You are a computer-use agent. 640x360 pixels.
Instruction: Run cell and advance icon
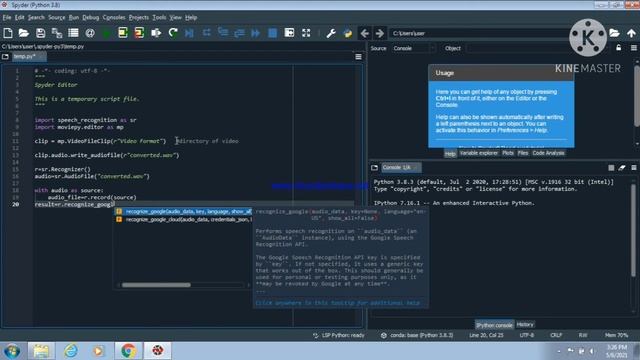[x=139, y=33]
